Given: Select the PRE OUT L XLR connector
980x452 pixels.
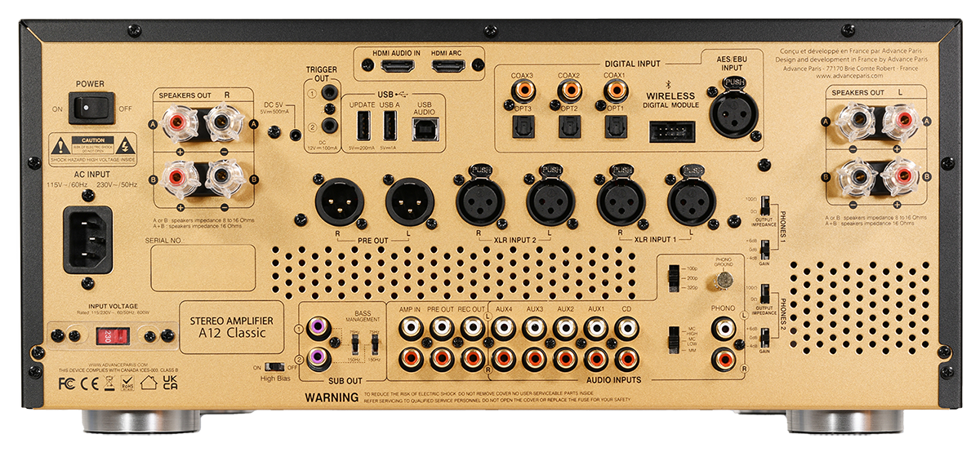Looking at the screenshot, I should 409,201.
